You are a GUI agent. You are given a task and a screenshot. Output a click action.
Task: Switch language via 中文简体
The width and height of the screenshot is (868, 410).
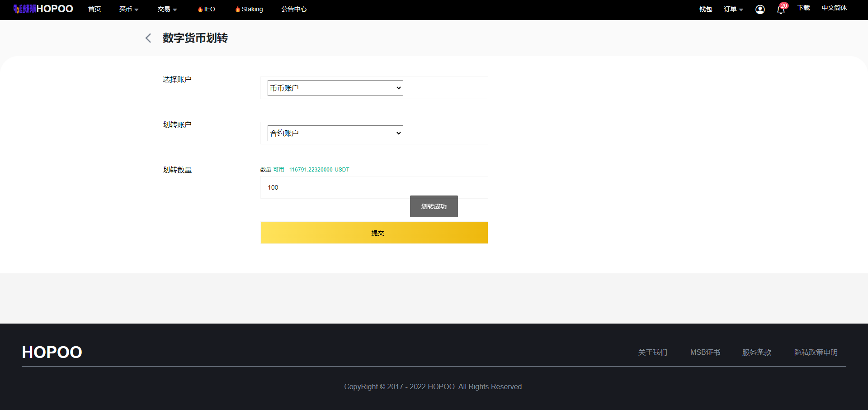click(834, 8)
